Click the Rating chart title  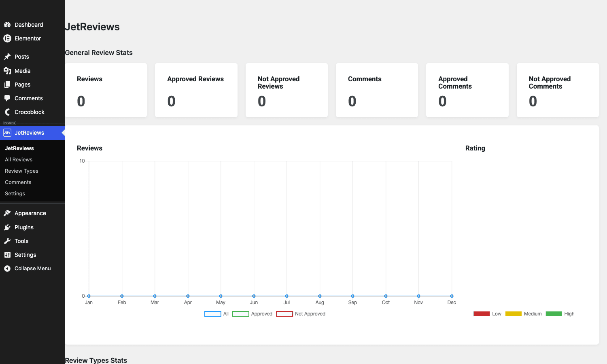[x=475, y=148]
